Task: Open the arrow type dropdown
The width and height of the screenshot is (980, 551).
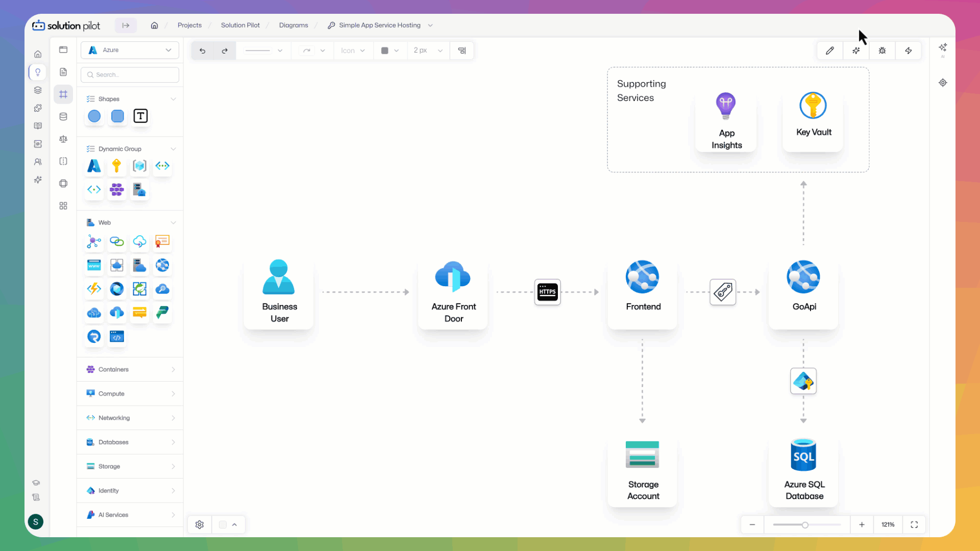Action: click(x=313, y=51)
